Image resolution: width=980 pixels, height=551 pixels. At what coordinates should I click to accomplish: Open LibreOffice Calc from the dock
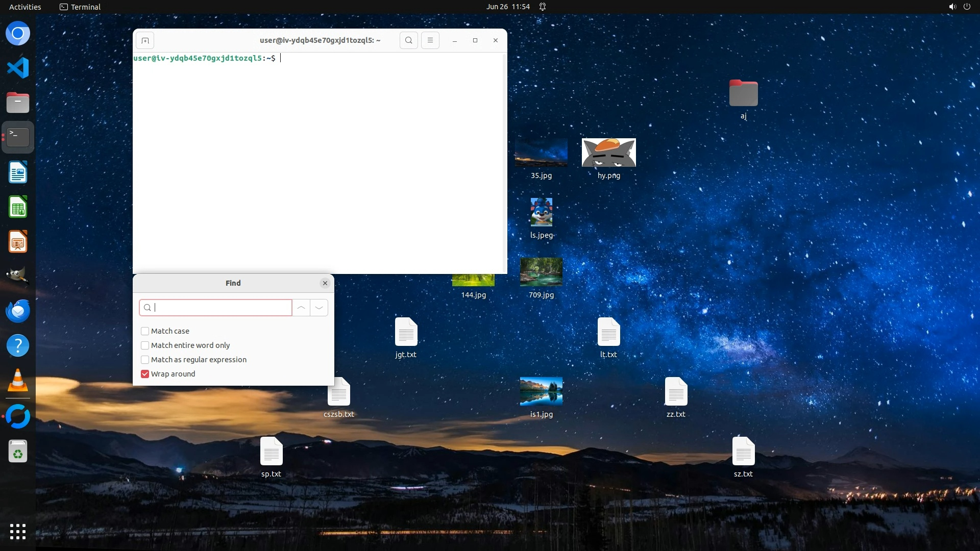[18, 207]
